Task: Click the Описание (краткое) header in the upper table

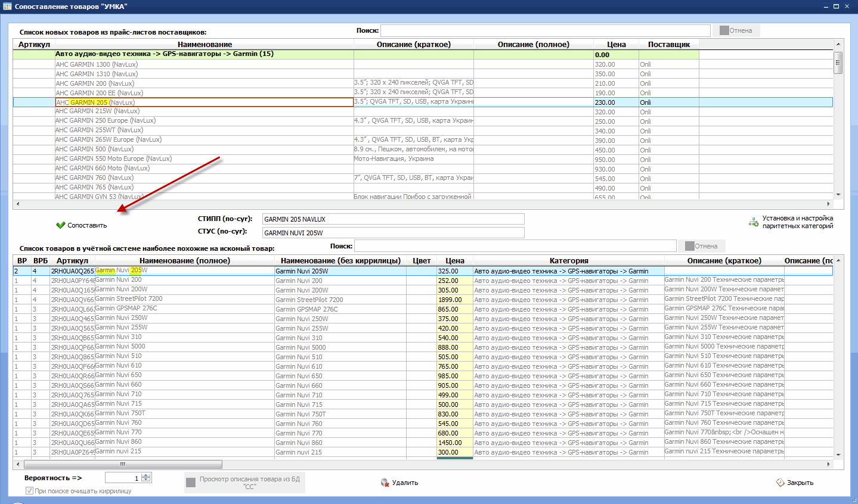Action: coord(414,45)
